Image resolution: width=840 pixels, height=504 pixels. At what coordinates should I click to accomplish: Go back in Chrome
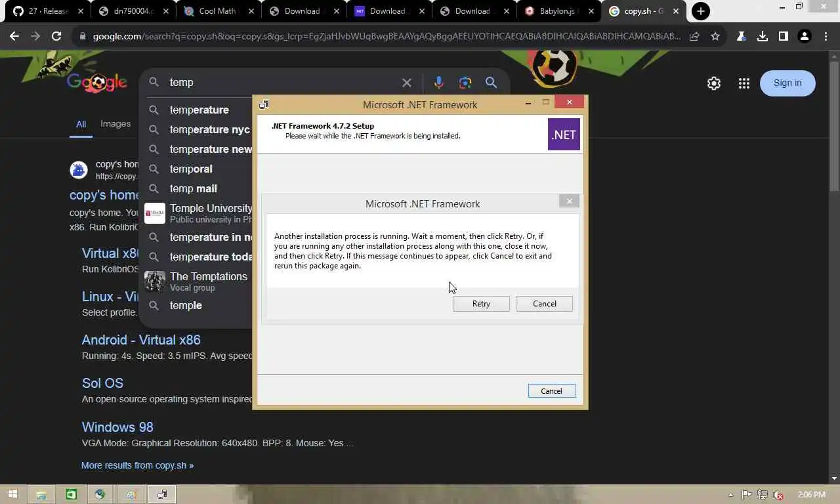click(x=14, y=36)
